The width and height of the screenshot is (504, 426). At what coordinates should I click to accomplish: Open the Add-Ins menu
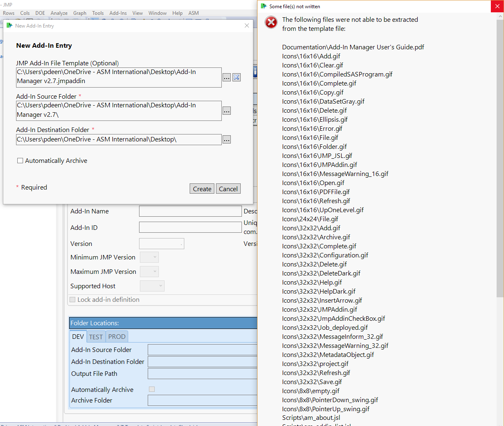tap(118, 13)
